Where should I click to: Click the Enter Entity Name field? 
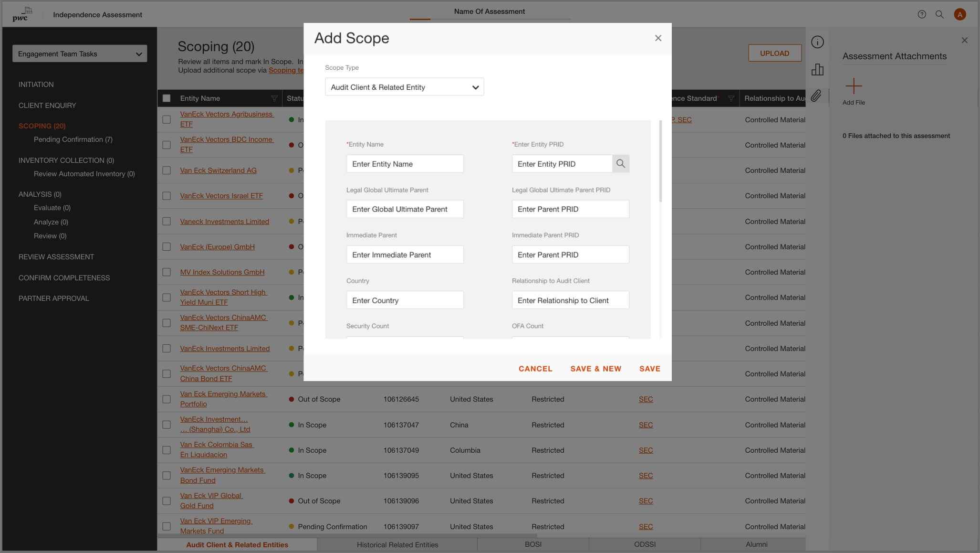click(x=405, y=164)
